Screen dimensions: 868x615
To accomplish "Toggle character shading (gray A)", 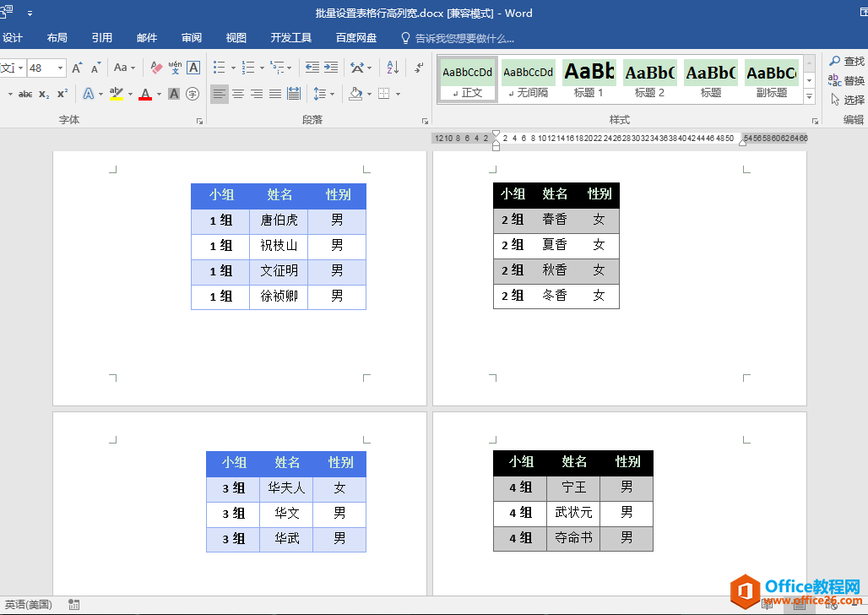I will coord(174,94).
